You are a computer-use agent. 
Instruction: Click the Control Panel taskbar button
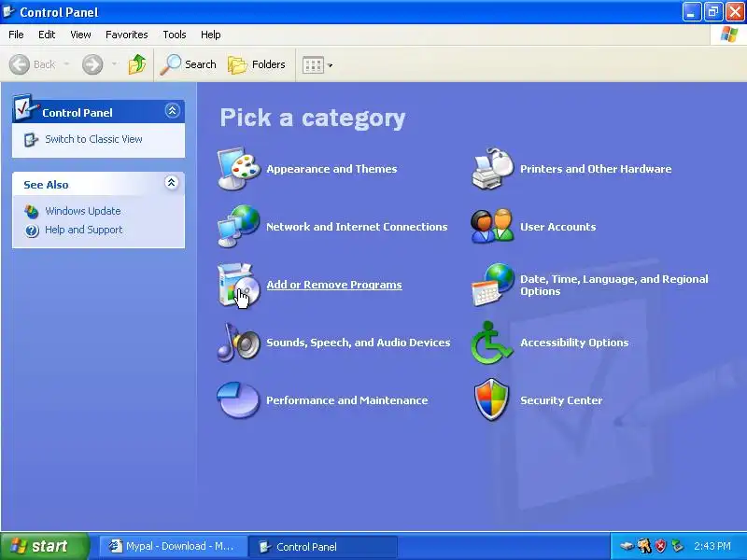(323, 546)
